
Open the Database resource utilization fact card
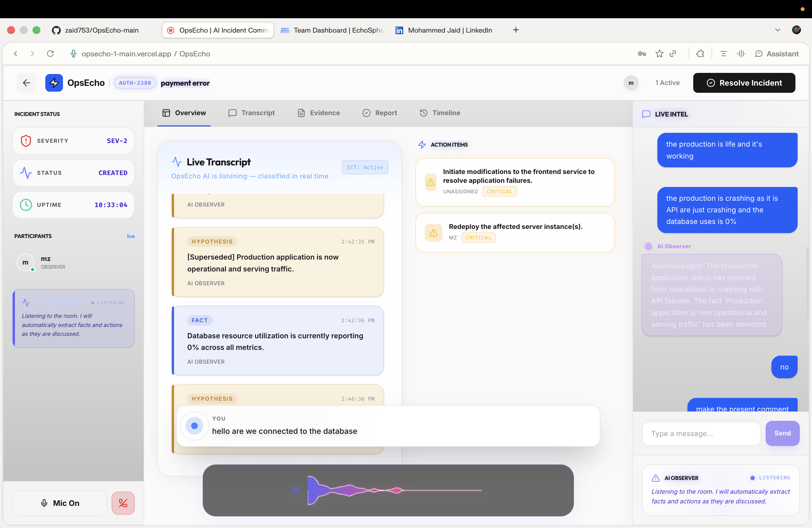(277, 340)
